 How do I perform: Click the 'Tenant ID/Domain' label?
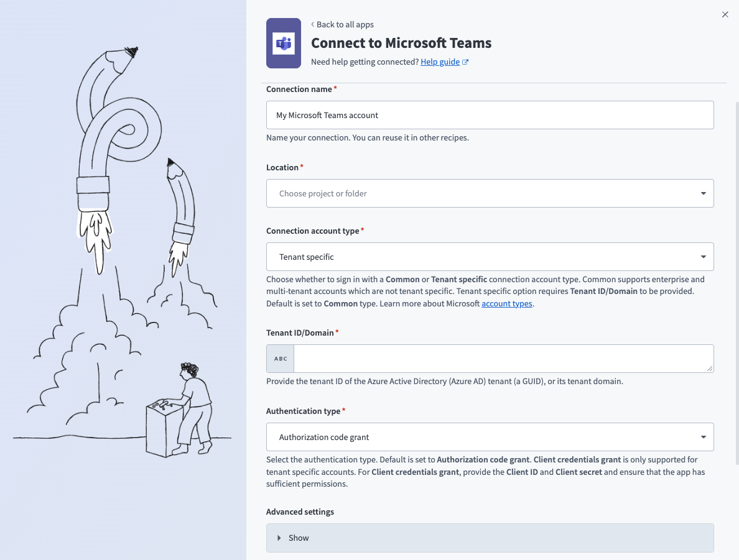point(300,333)
